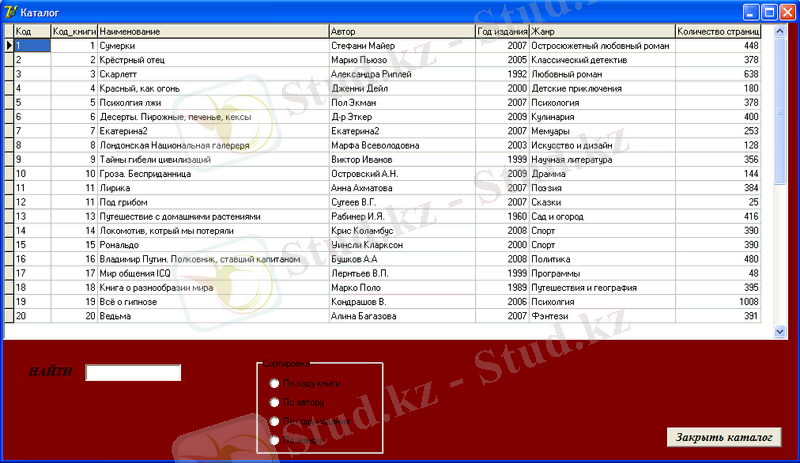The width and height of the screenshot is (800, 463).
Task: Minimize the Каталог window
Action: [x=751, y=12]
